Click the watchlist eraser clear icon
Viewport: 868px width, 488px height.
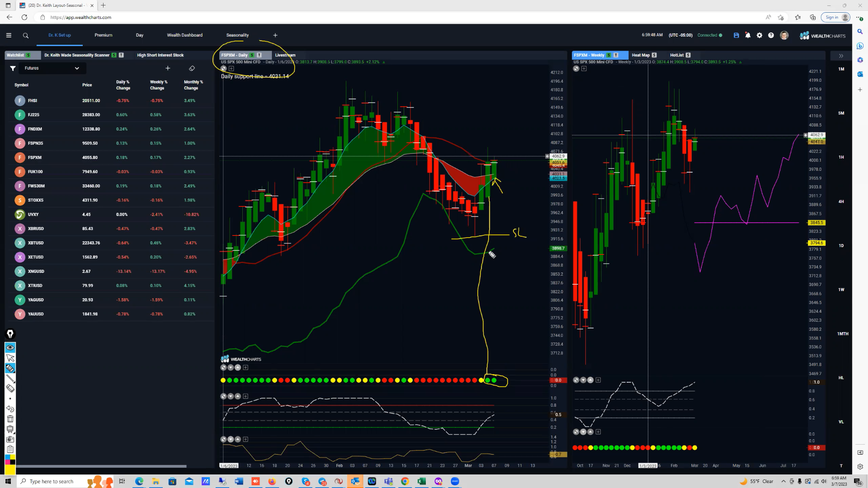coord(192,68)
